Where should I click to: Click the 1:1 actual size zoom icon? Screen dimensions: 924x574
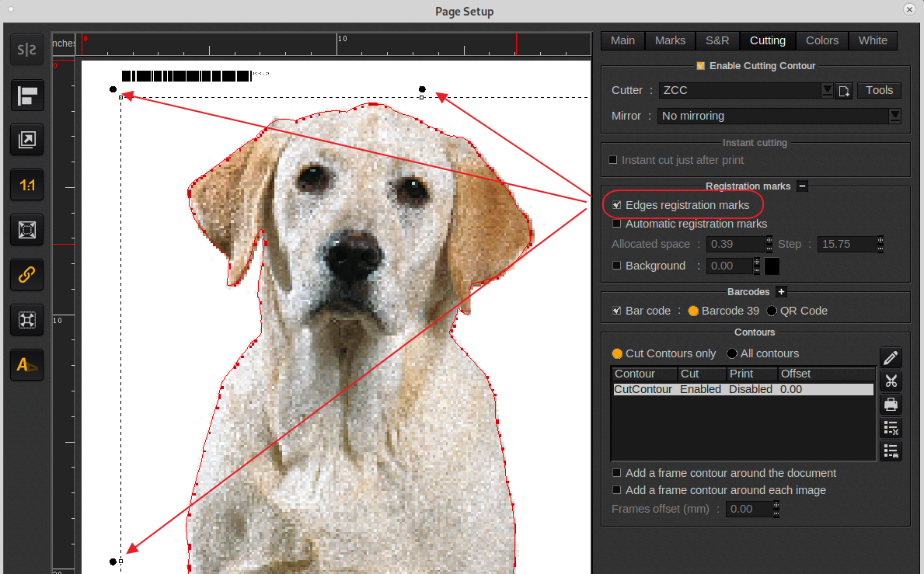[x=27, y=185]
